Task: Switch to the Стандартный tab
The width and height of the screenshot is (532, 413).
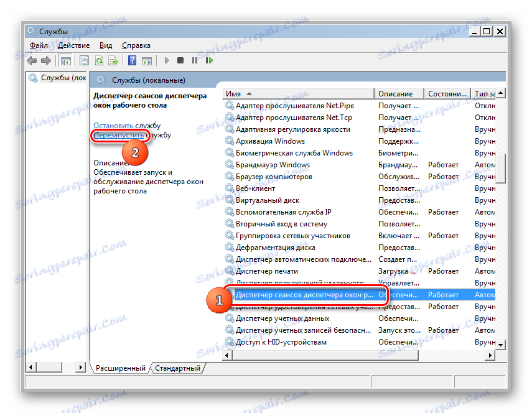Action: [x=177, y=368]
